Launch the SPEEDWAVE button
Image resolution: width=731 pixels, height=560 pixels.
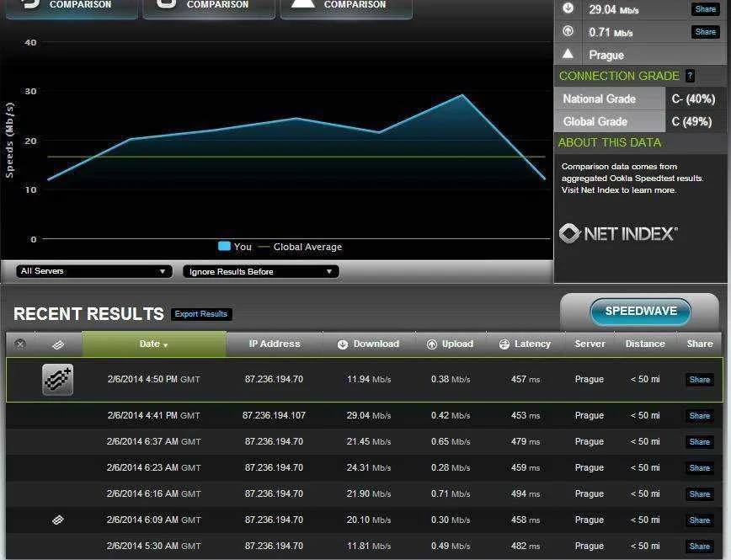641,312
